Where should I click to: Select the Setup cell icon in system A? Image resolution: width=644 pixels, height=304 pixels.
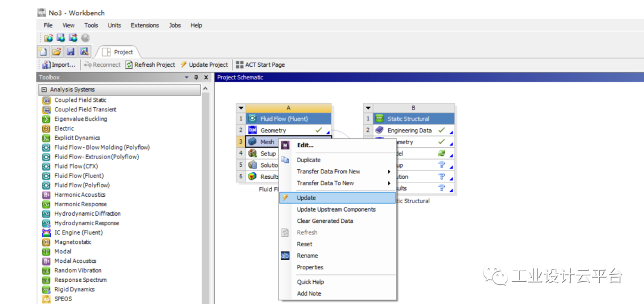coord(253,154)
